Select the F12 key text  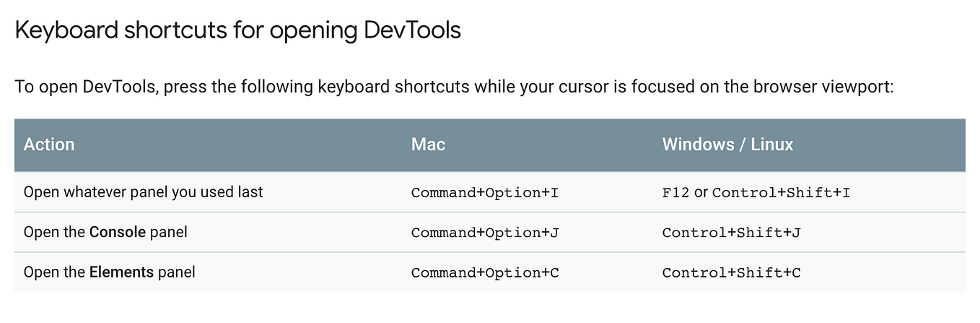pyautogui.click(x=676, y=193)
